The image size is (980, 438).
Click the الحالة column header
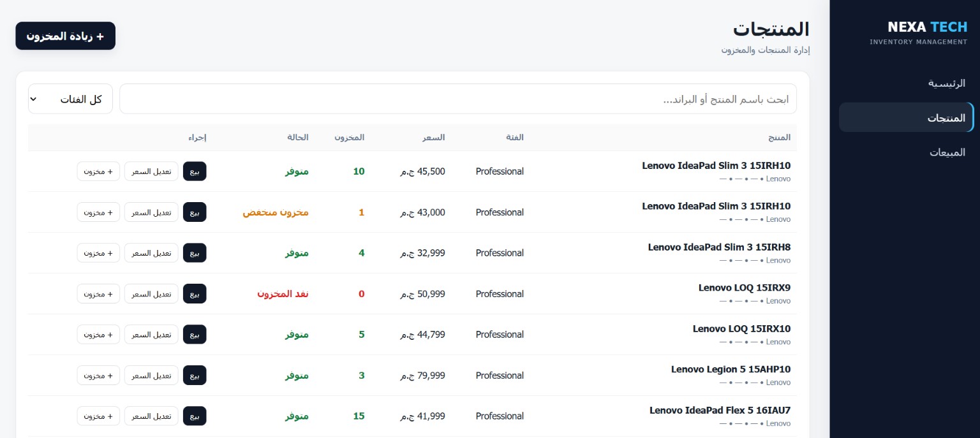(x=298, y=137)
